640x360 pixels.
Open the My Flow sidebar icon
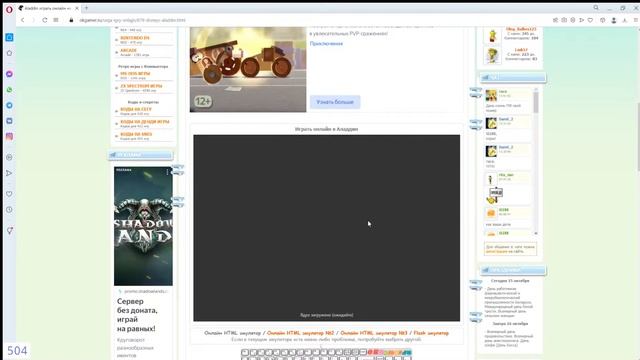9,173
